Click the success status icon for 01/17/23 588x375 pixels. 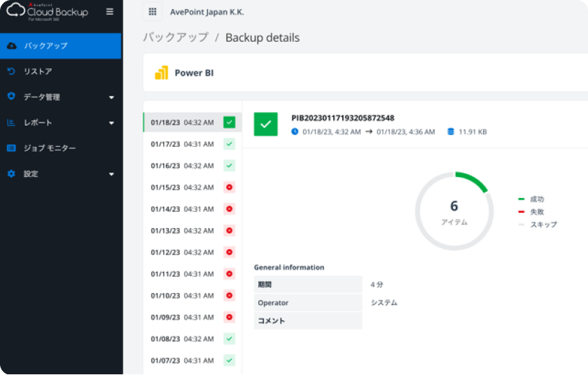229,144
